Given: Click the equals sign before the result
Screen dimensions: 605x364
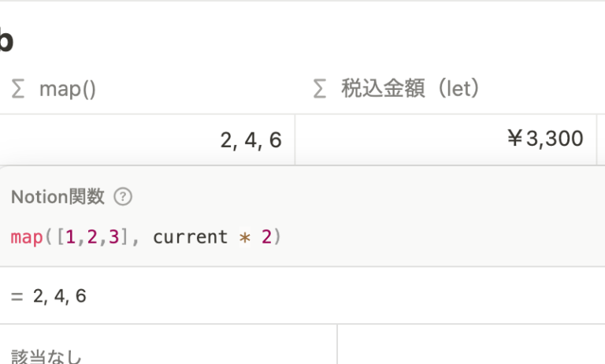Looking at the screenshot, I should (17, 296).
